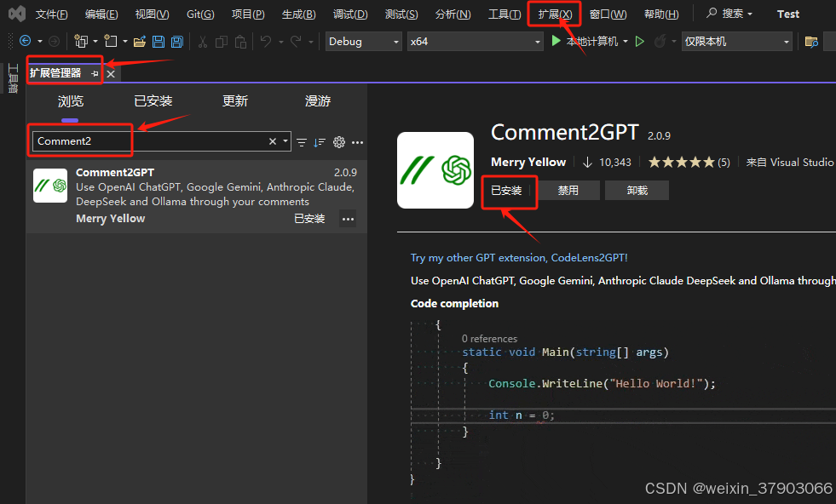Click the Visual Studio logo icon
Screen dimensions: 836x504
click(17, 14)
